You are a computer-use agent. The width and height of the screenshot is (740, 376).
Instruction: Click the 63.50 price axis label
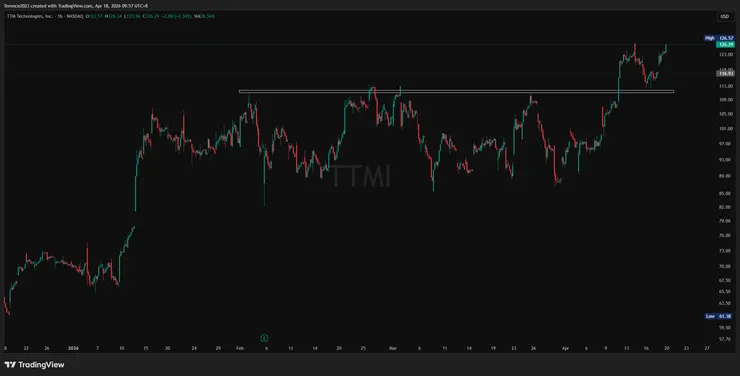[x=726, y=303]
